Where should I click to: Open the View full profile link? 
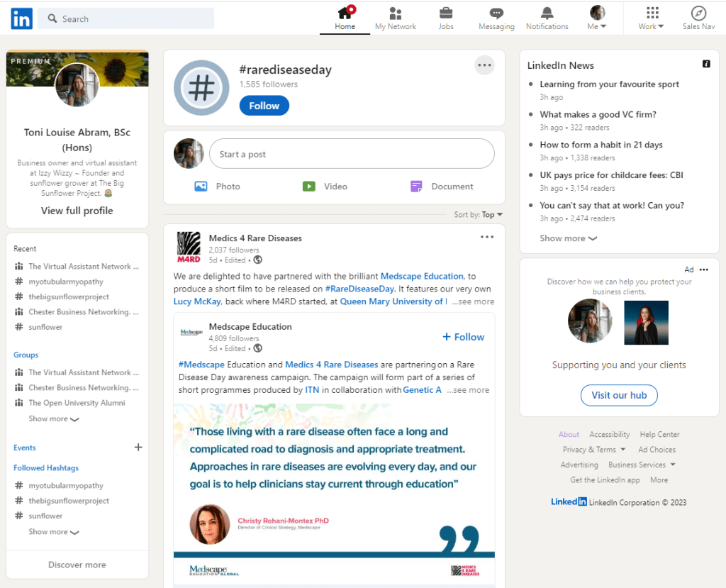coord(77,211)
